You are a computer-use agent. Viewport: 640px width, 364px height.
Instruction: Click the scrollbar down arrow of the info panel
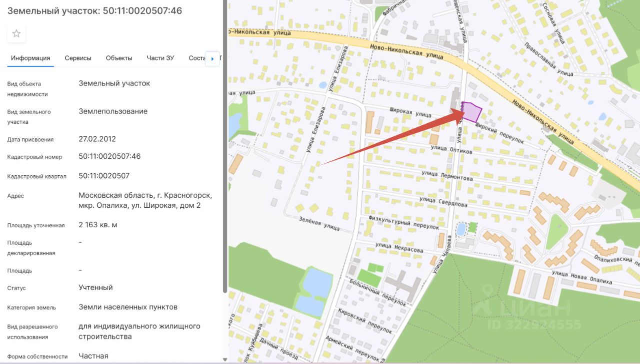[x=225, y=360]
